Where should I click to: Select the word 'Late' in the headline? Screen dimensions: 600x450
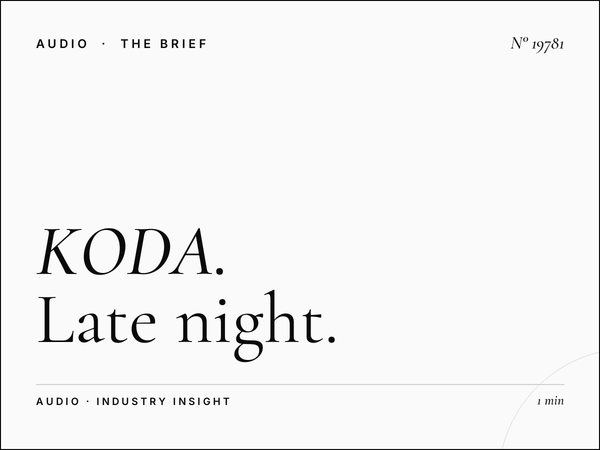tap(97, 320)
